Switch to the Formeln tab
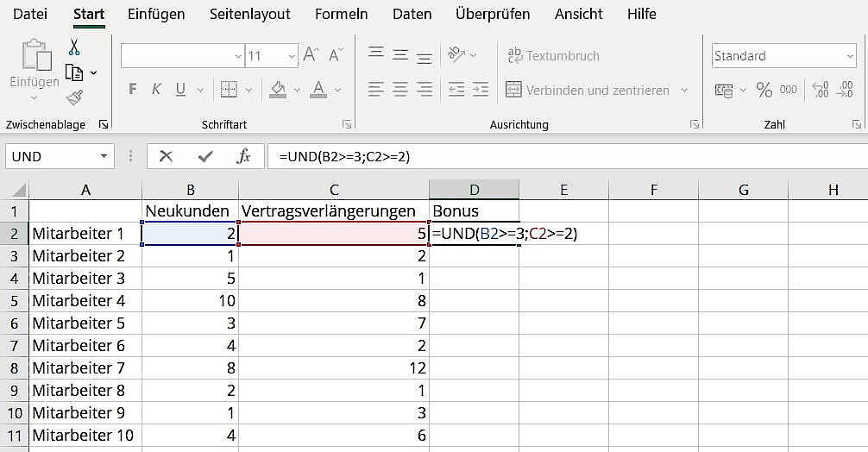868x452 pixels. pos(341,14)
